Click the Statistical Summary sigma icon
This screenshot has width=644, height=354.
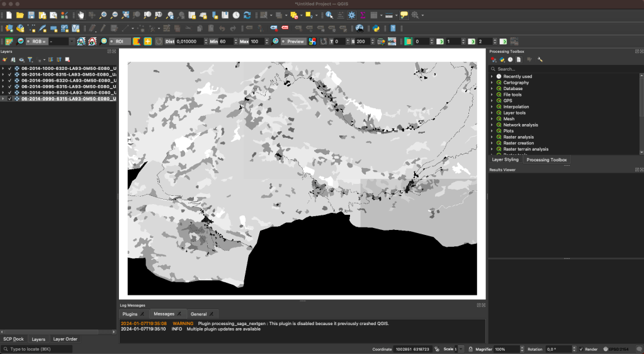[x=362, y=15]
